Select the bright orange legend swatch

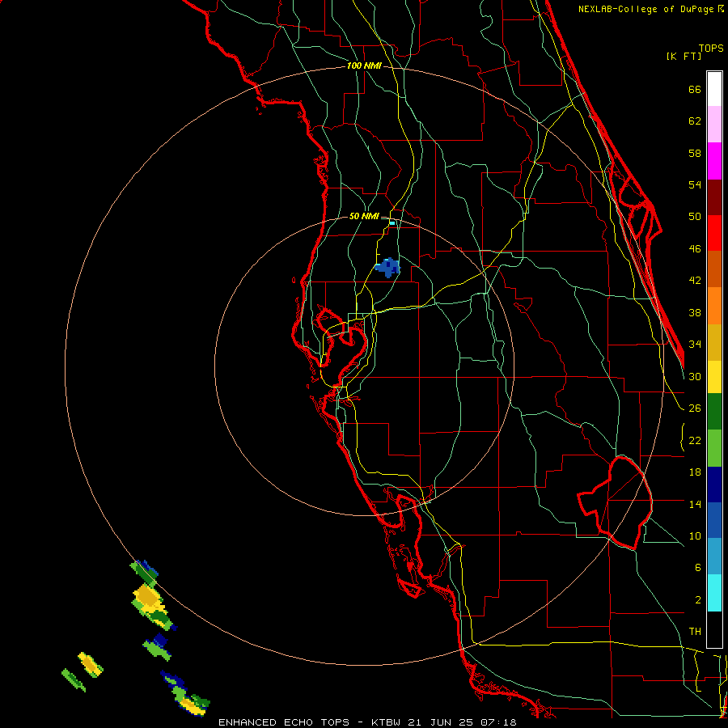coord(714,306)
